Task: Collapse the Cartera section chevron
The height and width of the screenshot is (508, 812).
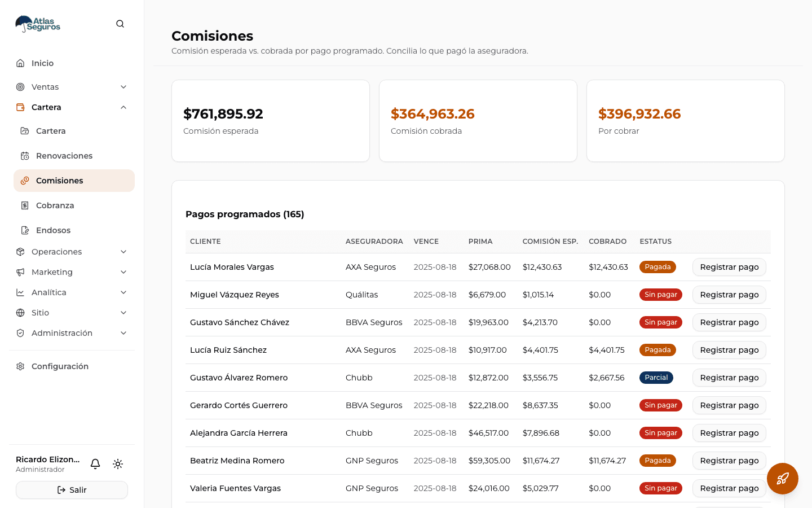Action: pyautogui.click(x=123, y=107)
